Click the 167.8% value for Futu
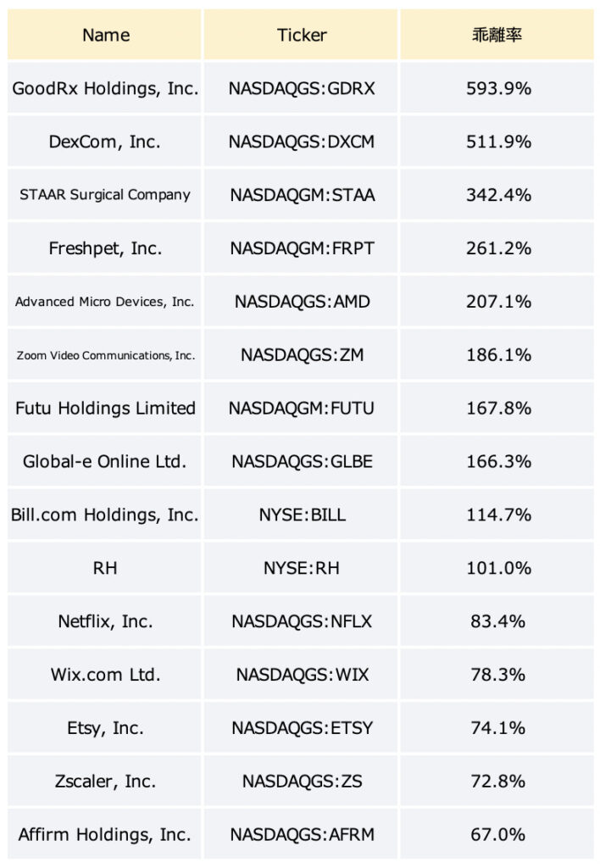 (x=497, y=408)
